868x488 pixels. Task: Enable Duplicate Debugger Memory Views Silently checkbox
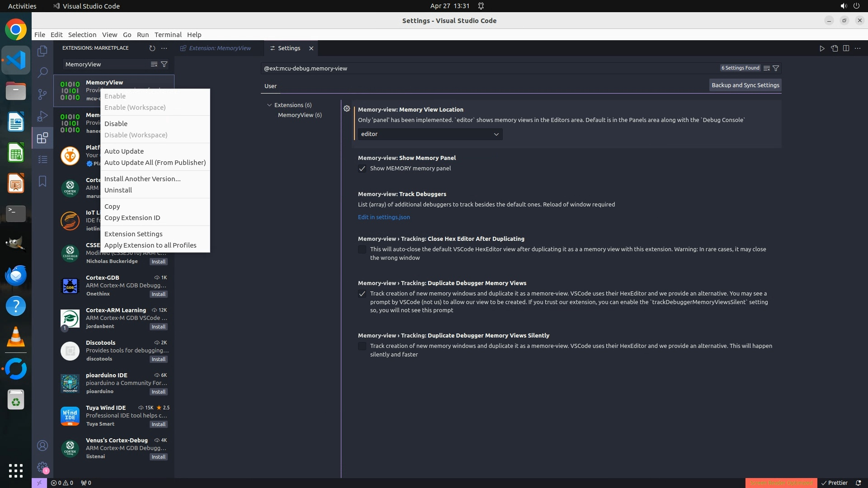pos(362,346)
